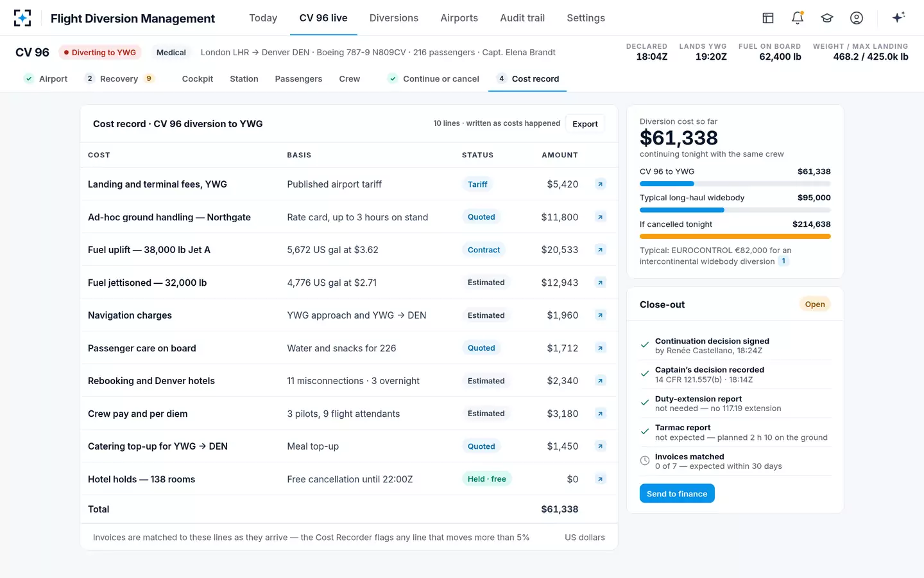Click the Open status badge in Close-out
This screenshot has width=924, height=578.
point(815,304)
